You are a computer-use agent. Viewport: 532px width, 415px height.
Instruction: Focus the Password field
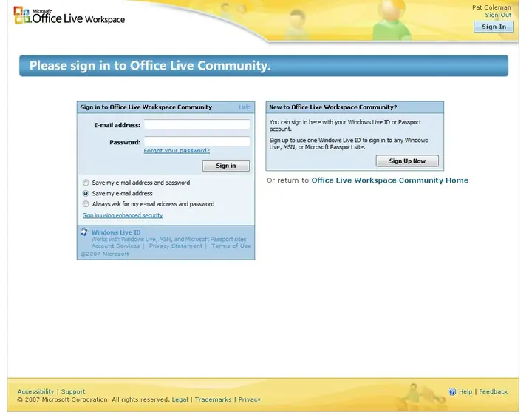[197, 141]
